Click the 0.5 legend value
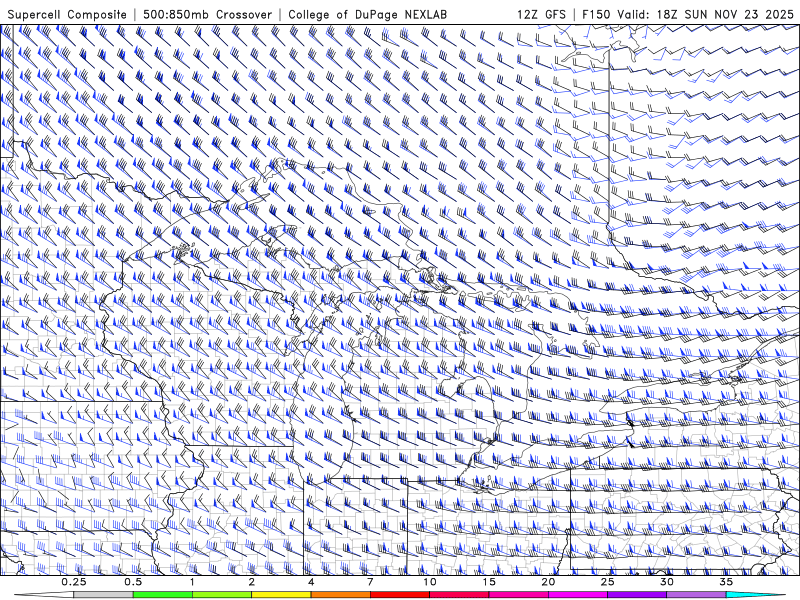The image size is (800, 600). pyautogui.click(x=133, y=582)
